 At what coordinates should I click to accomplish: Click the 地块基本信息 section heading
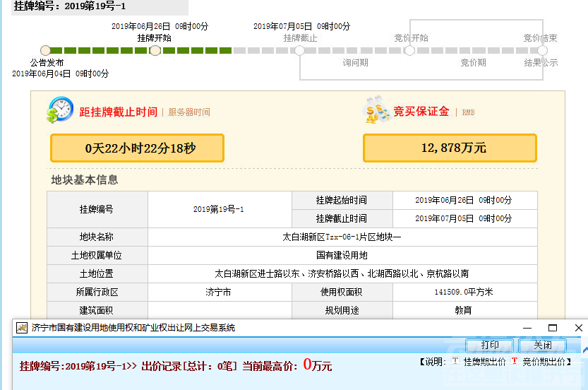pyautogui.click(x=85, y=179)
